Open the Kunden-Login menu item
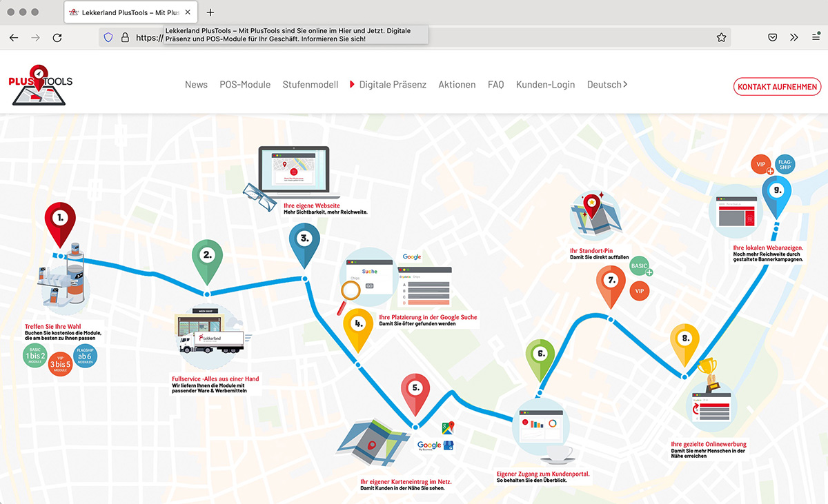Viewport: 828px width, 504px height. (x=545, y=85)
